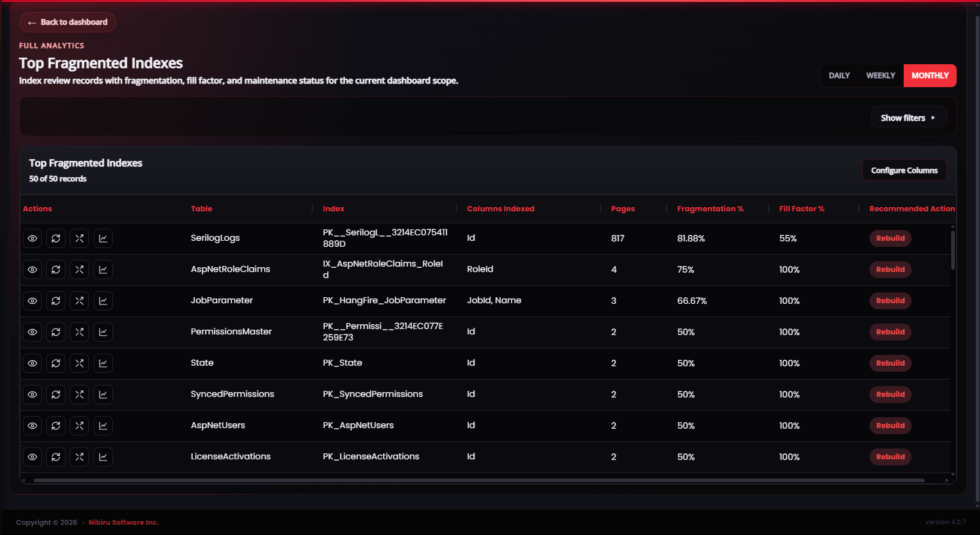
Task: View details eye icon for AspNetRoleClaims row
Action: [32, 270]
